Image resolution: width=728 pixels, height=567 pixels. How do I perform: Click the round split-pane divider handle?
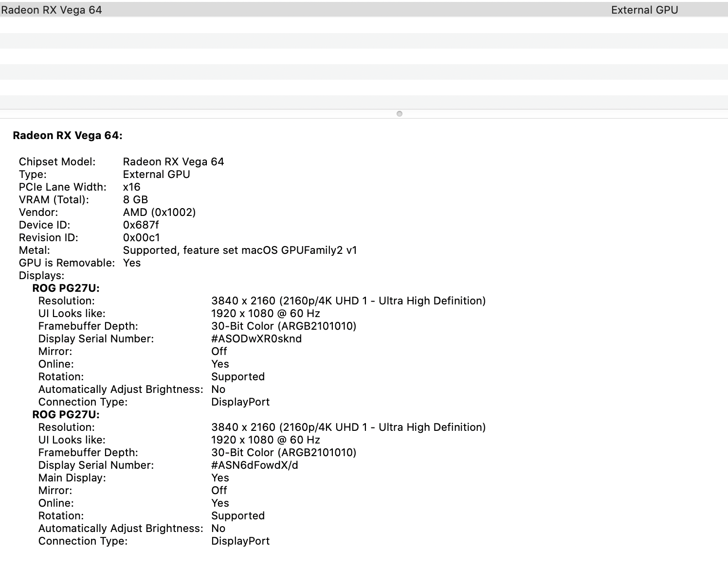(x=400, y=114)
